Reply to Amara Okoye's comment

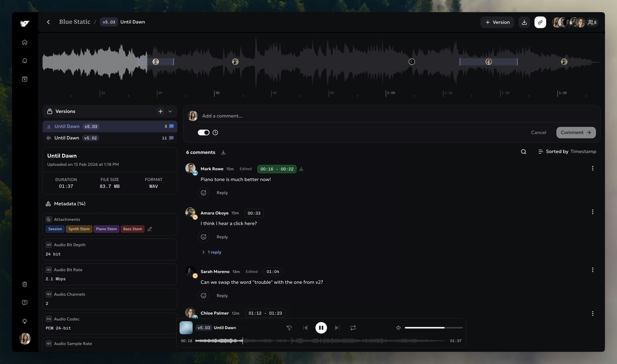coord(222,237)
